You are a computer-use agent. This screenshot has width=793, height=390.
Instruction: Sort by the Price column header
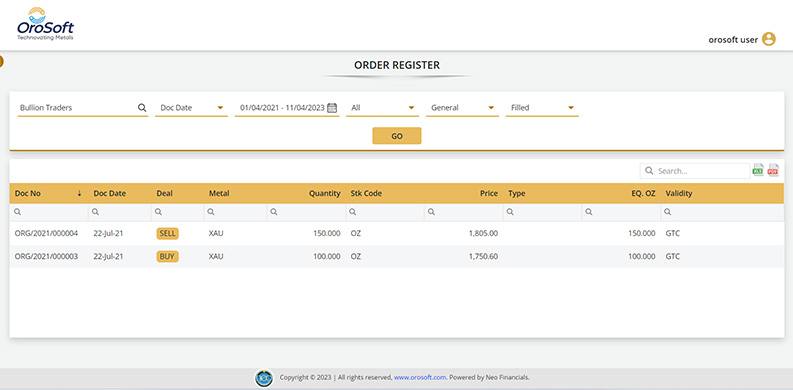coord(490,193)
